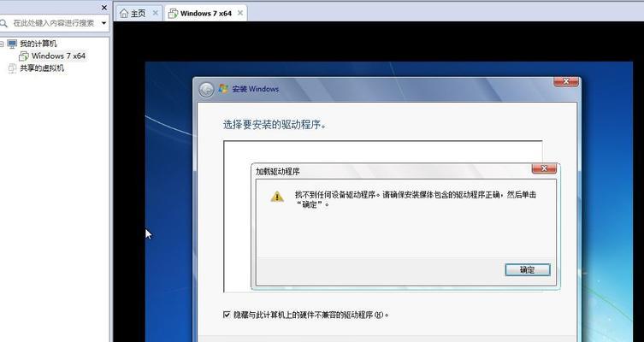Click the VM icon on Windows 7 x64 tab
The width and height of the screenshot is (644, 342).
tap(174, 14)
